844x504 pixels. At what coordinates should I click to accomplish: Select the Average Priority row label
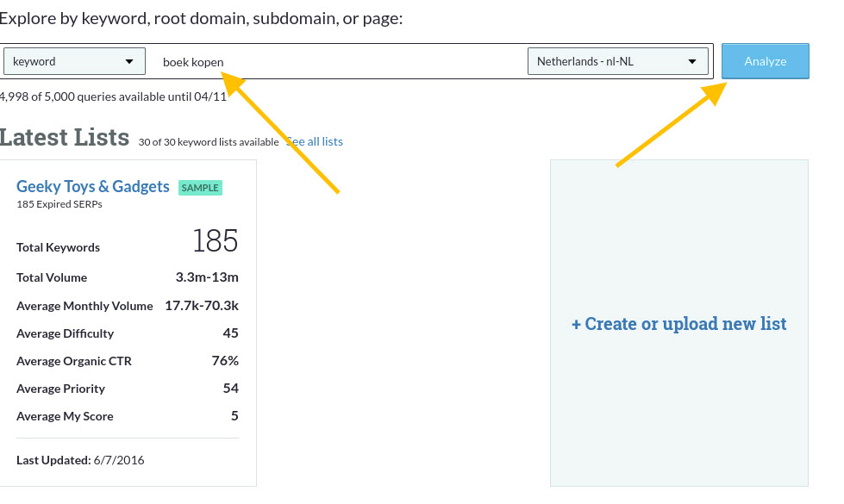coord(60,389)
